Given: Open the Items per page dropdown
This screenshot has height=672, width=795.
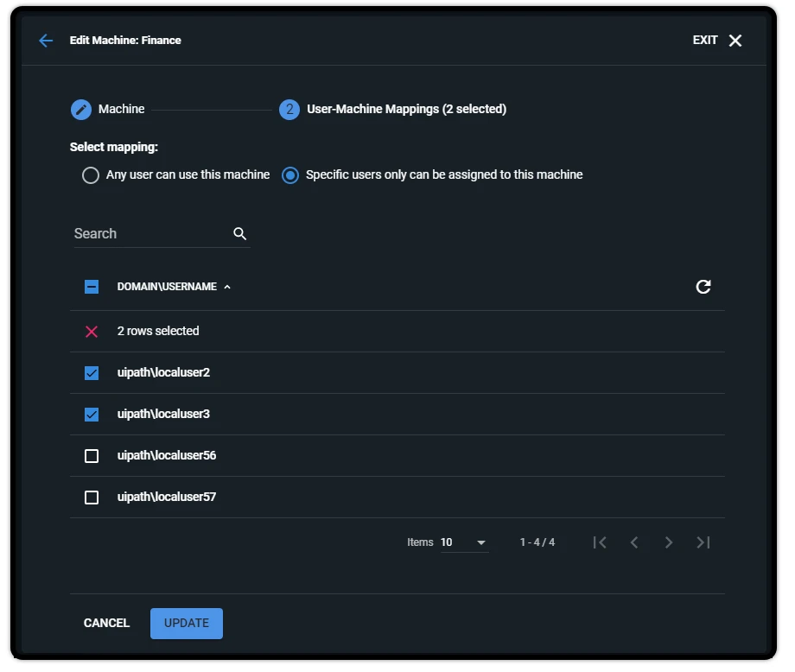Looking at the screenshot, I should point(464,542).
